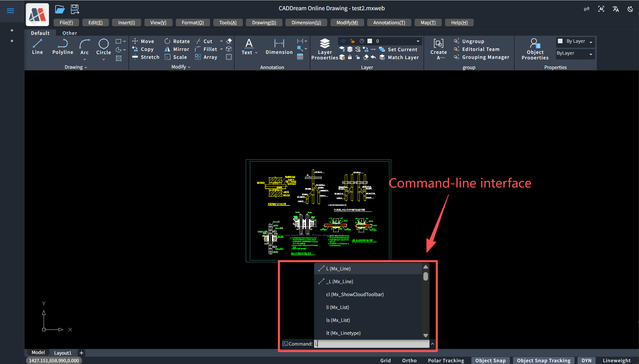This screenshot has height=364, width=639.
Task: Click the Array tool
Action: (x=206, y=57)
